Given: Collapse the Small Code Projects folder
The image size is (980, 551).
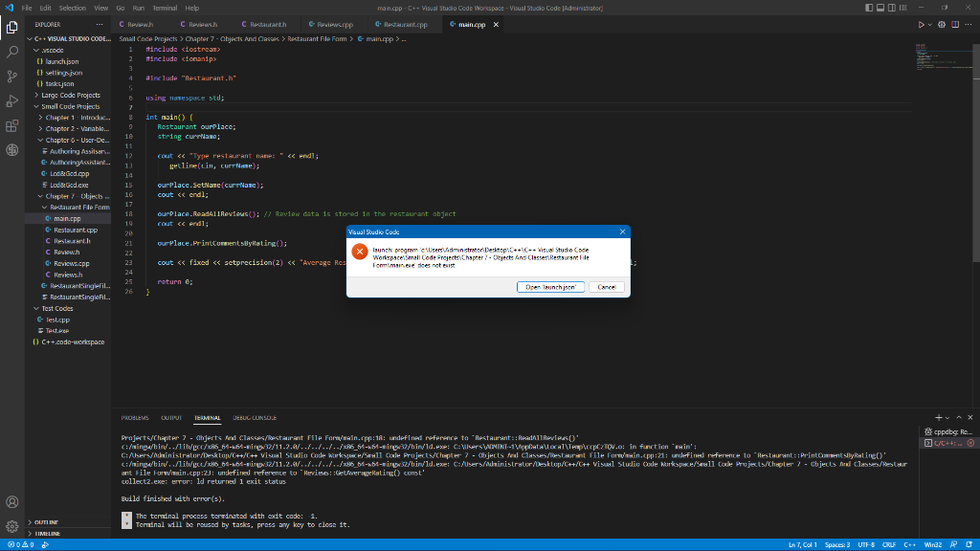Looking at the screenshot, I should point(70,106).
